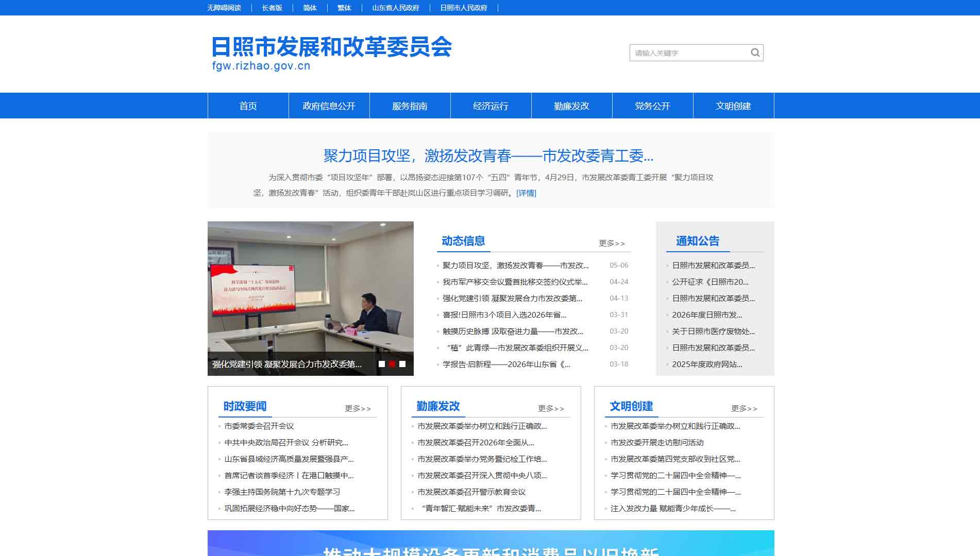Image resolution: width=980 pixels, height=556 pixels.
Task: Click the 日照市发展和改革委员会 site logo
Action: (331, 53)
